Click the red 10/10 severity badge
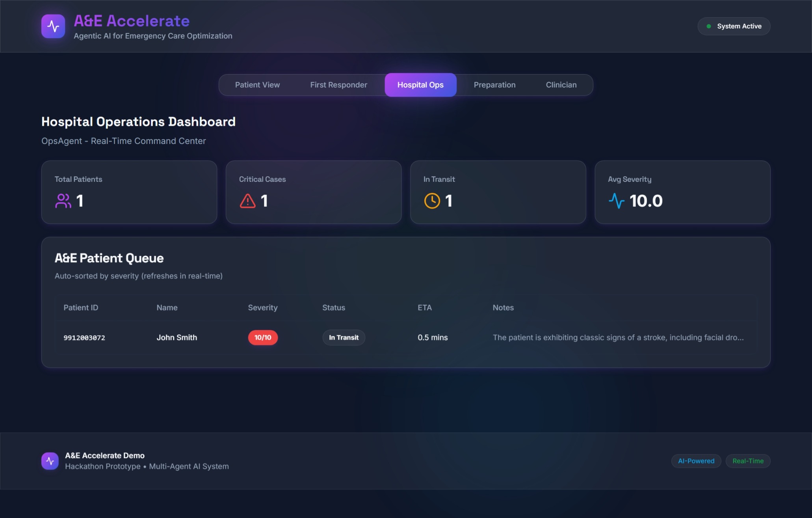This screenshot has height=518, width=812. pos(263,337)
